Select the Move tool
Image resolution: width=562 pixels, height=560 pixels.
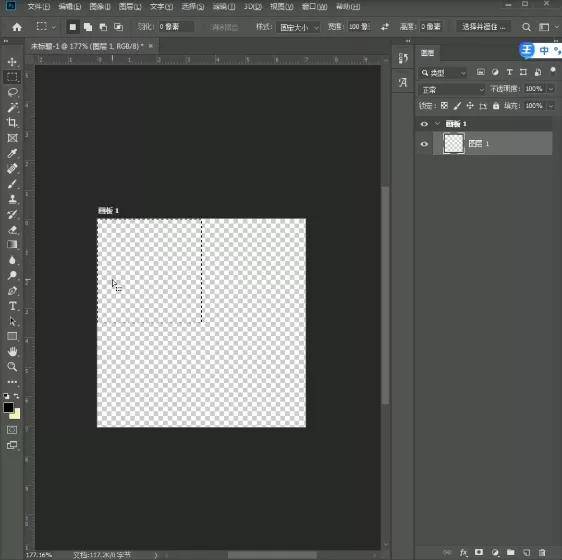(12, 62)
